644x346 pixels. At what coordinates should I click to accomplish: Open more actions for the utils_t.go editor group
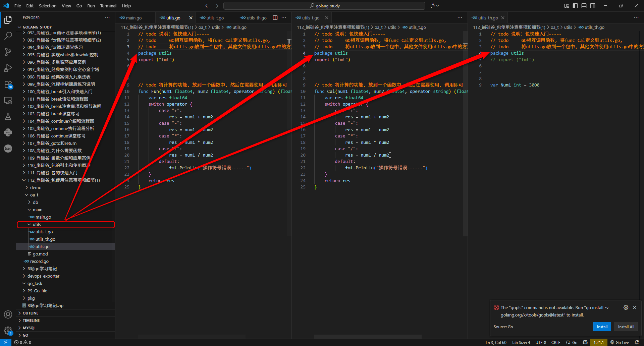coord(460,18)
